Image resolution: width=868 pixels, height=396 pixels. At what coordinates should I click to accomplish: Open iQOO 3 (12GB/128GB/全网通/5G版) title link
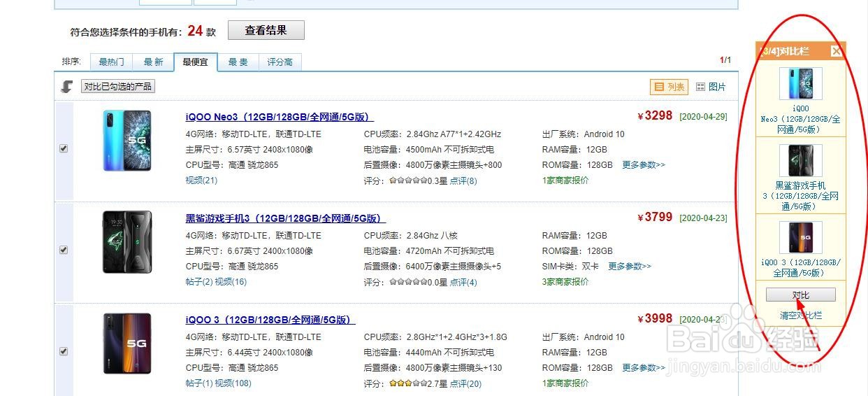point(270,320)
